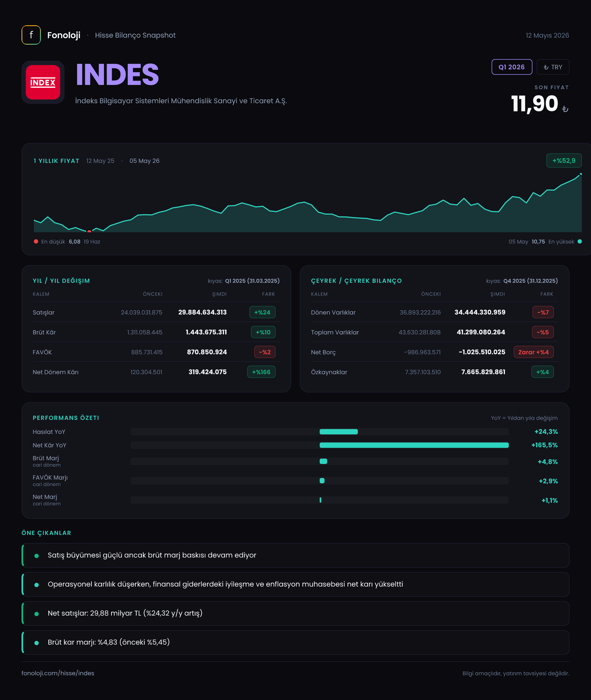Click value 7.665.829.861 for Özkaynaklar
The height and width of the screenshot is (700, 591).
(x=483, y=372)
